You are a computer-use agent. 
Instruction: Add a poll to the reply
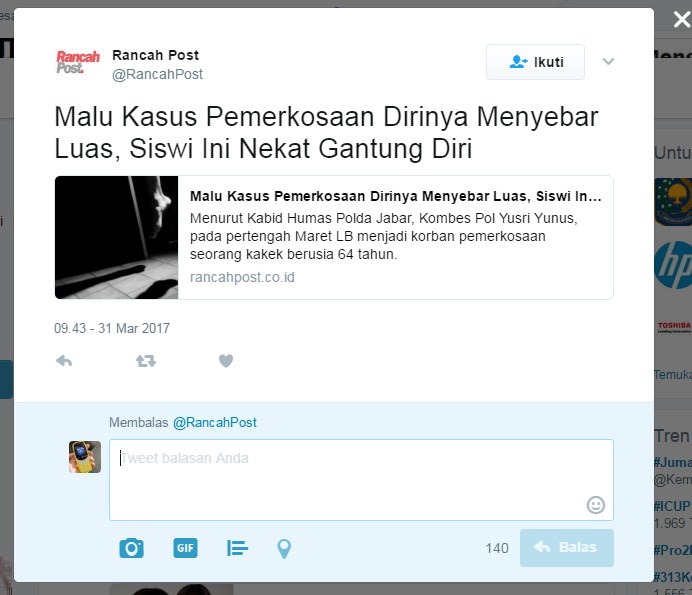click(x=237, y=548)
